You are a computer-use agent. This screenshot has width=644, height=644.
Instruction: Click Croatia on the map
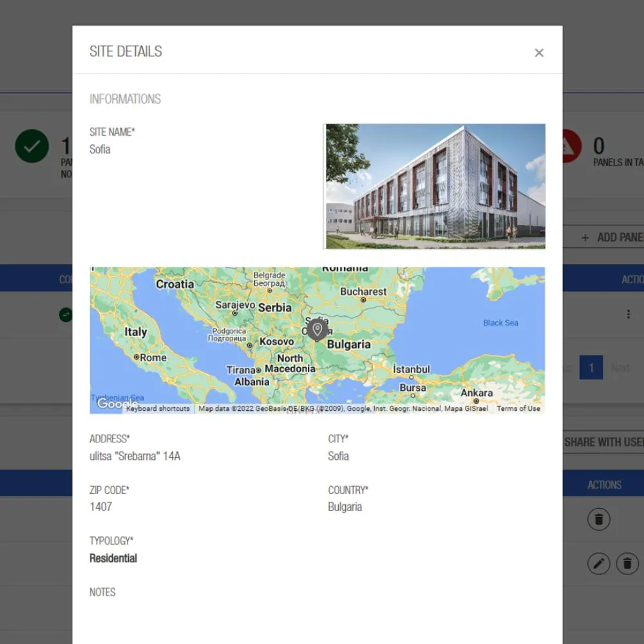tap(175, 284)
